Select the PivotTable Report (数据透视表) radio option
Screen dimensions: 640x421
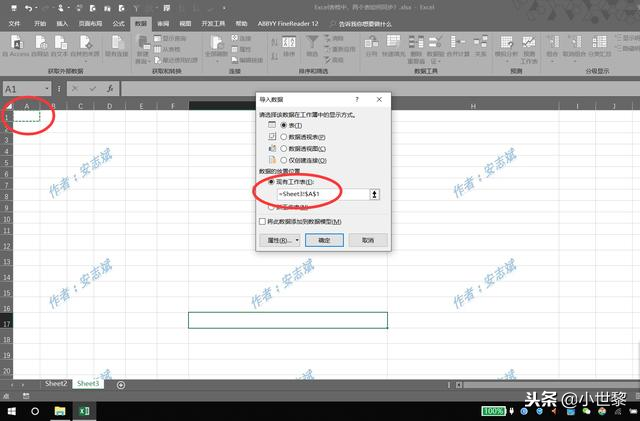click(284, 137)
